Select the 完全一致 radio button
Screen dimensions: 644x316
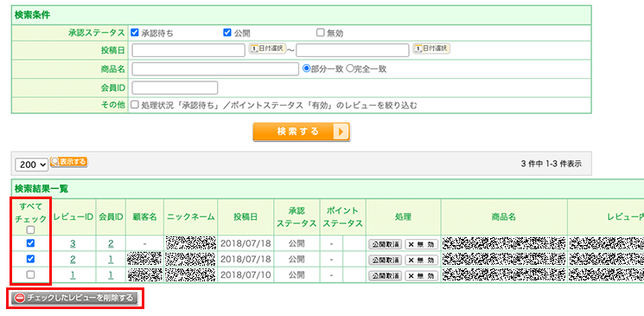coord(350,68)
